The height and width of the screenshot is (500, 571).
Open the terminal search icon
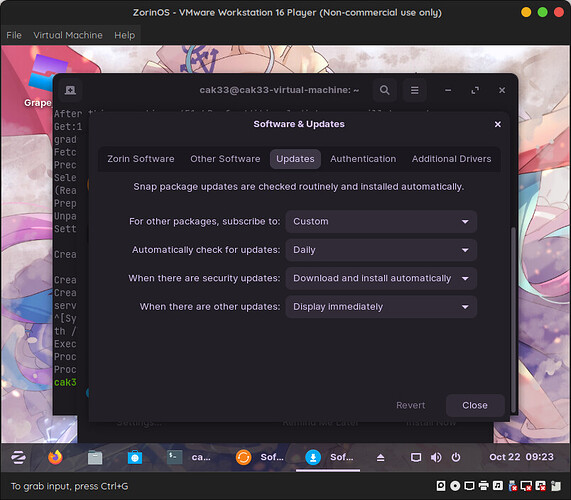click(385, 90)
